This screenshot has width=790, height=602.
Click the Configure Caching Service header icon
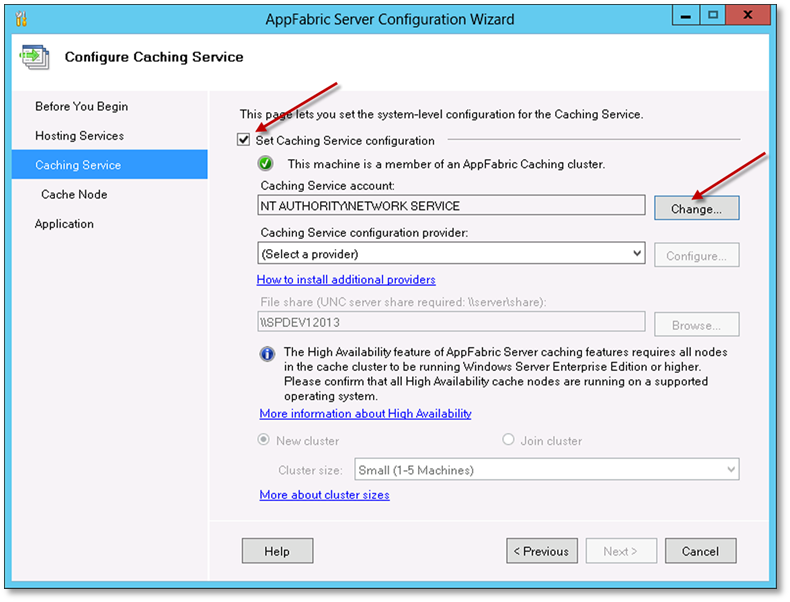(35, 57)
